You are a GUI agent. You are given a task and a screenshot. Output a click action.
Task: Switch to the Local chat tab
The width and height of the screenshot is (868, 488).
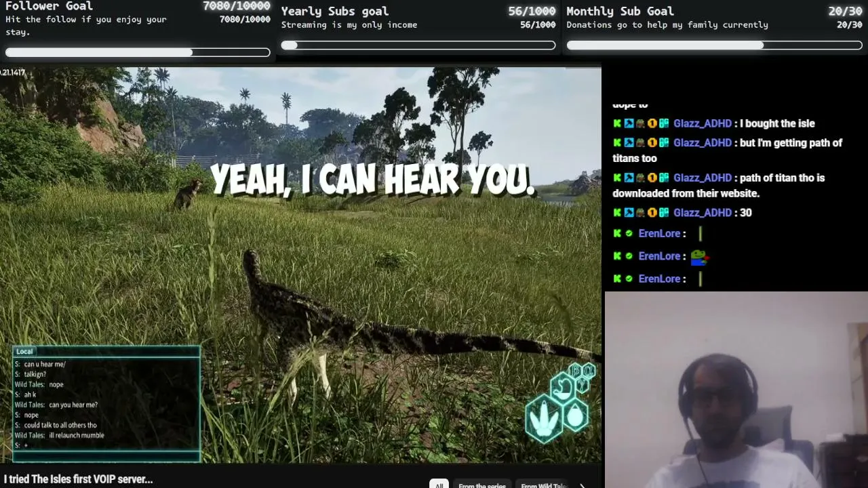(24, 351)
